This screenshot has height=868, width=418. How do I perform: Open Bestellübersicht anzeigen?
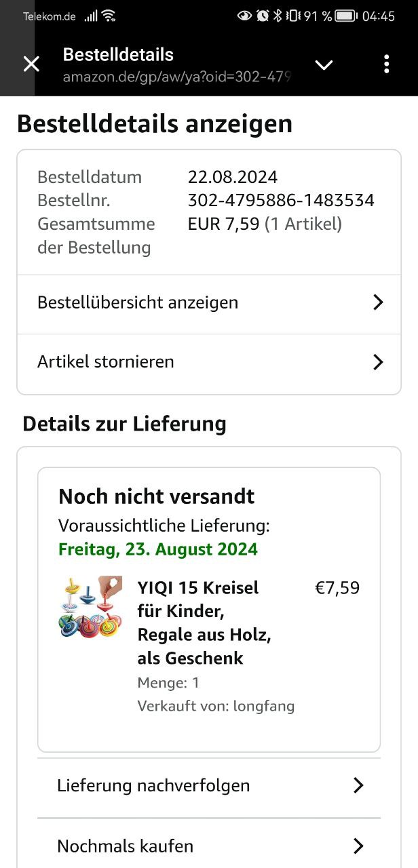(x=138, y=302)
